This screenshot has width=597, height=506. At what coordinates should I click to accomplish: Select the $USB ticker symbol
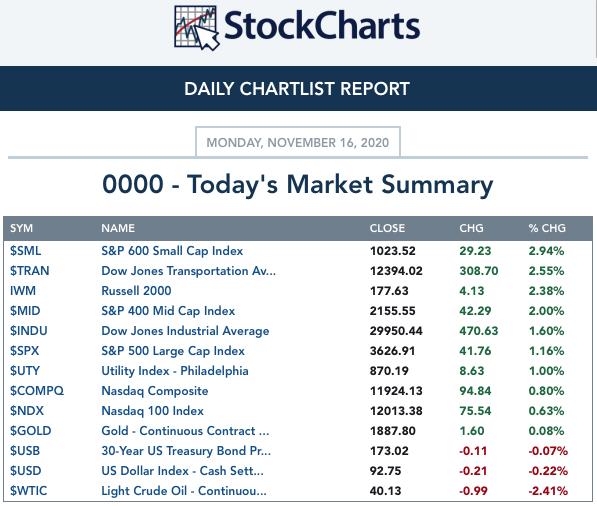25,451
